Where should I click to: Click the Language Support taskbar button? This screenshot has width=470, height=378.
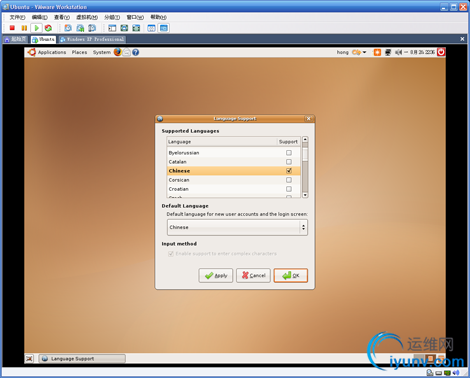(x=82, y=359)
